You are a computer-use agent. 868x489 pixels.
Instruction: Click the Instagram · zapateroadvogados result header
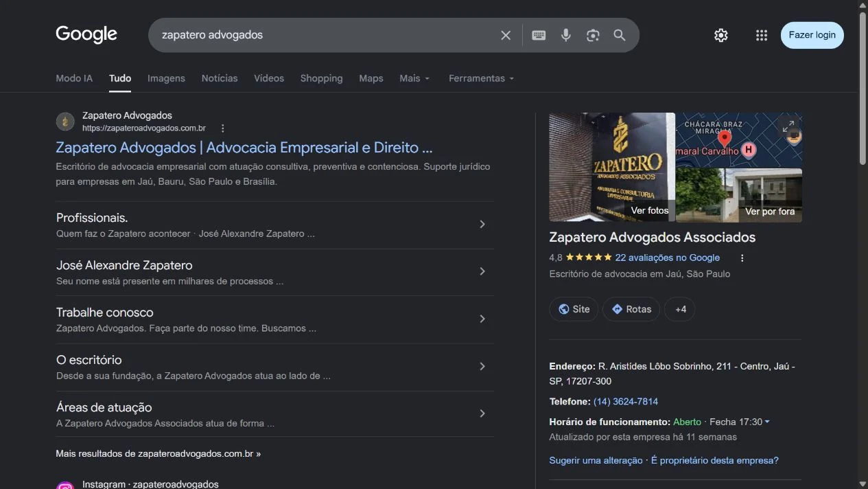pyautogui.click(x=150, y=484)
